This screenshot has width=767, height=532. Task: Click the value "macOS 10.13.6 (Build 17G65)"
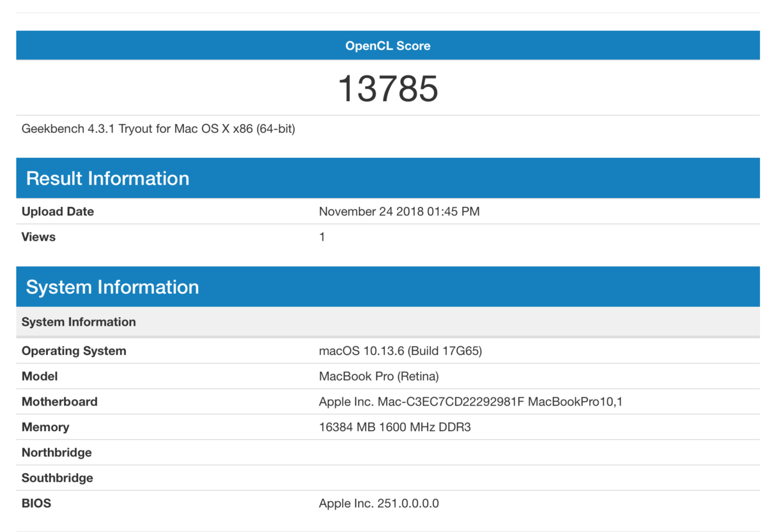point(401,351)
